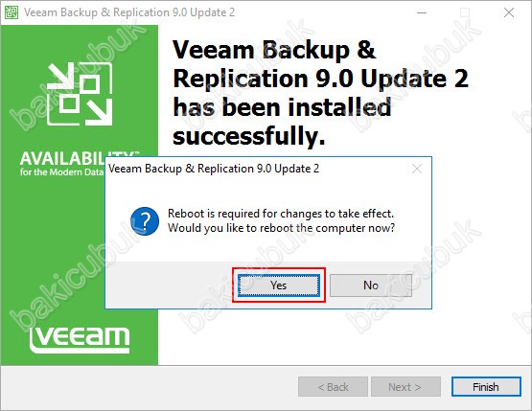The width and height of the screenshot is (532, 411).
Task: Click the Veeam icon in title bar
Action: (12, 12)
